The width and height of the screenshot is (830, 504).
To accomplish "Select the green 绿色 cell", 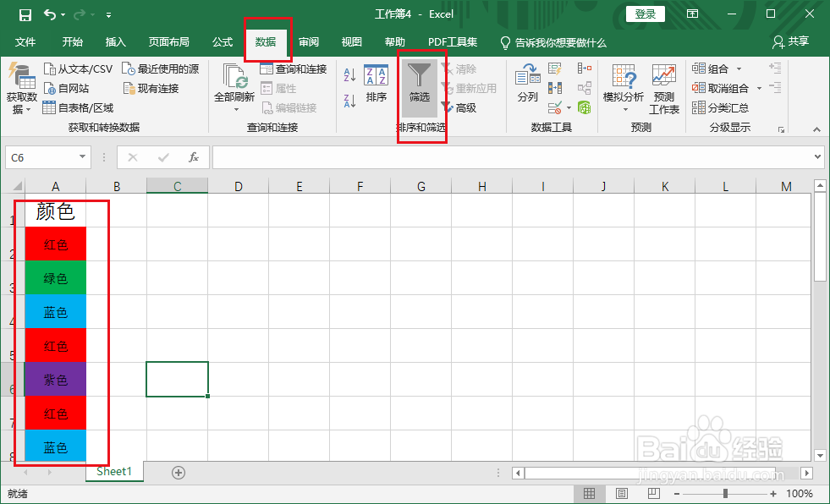I will coord(56,278).
